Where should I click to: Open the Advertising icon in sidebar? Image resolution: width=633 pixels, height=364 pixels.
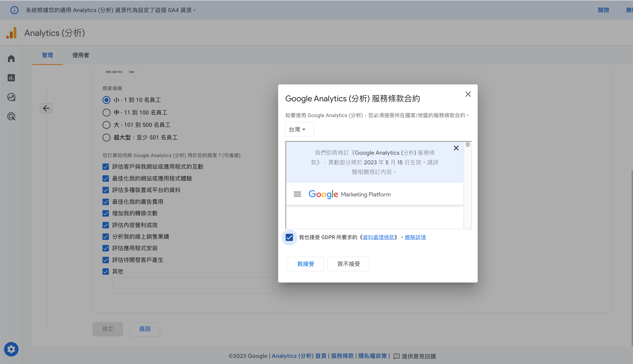click(x=11, y=117)
